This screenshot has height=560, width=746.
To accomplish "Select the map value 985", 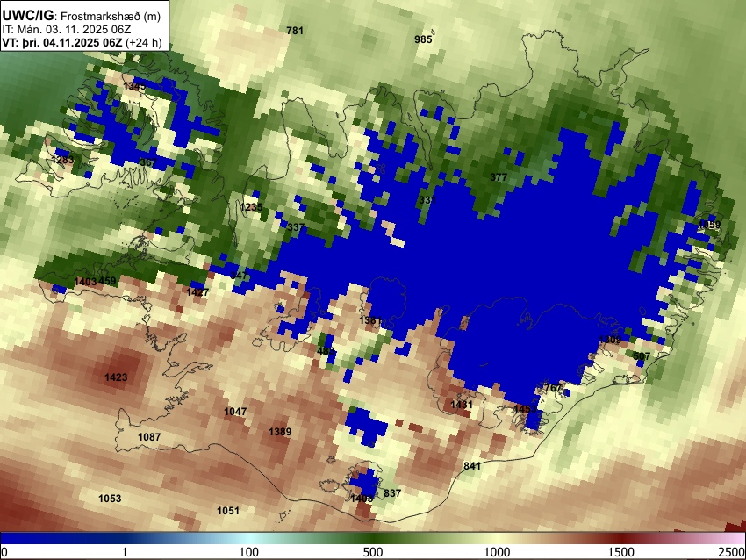I will (x=423, y=39).
